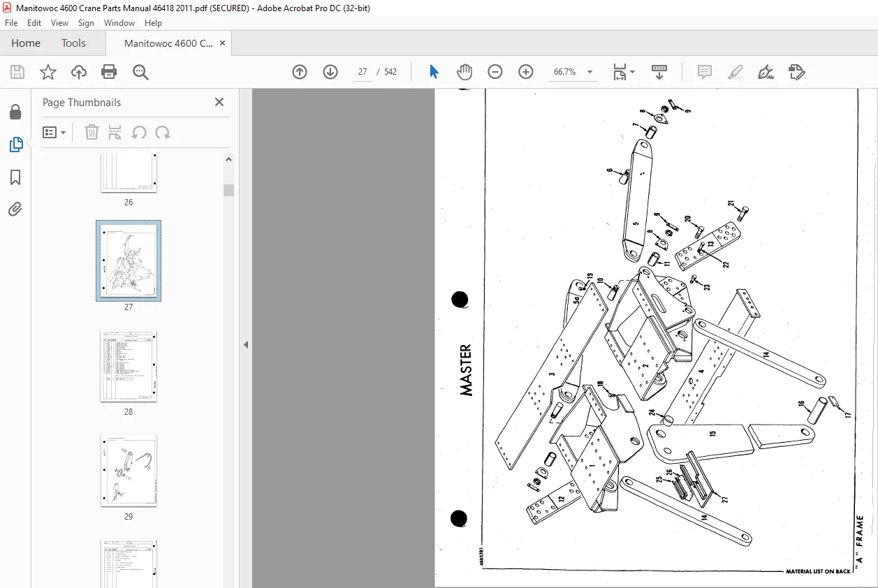Open the fit page options icon
The height and width of the screenshot is (588, 878).
click(x=623, y=72)
